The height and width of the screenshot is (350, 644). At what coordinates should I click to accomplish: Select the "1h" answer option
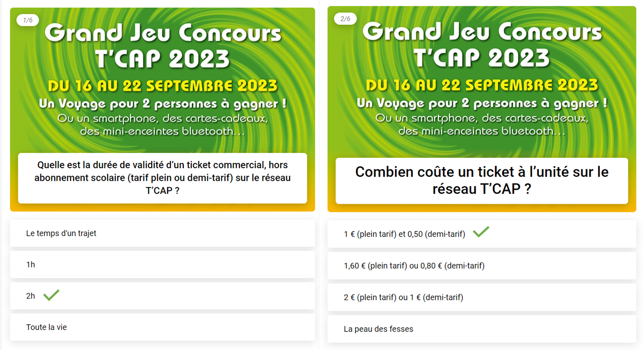point(162,264)
